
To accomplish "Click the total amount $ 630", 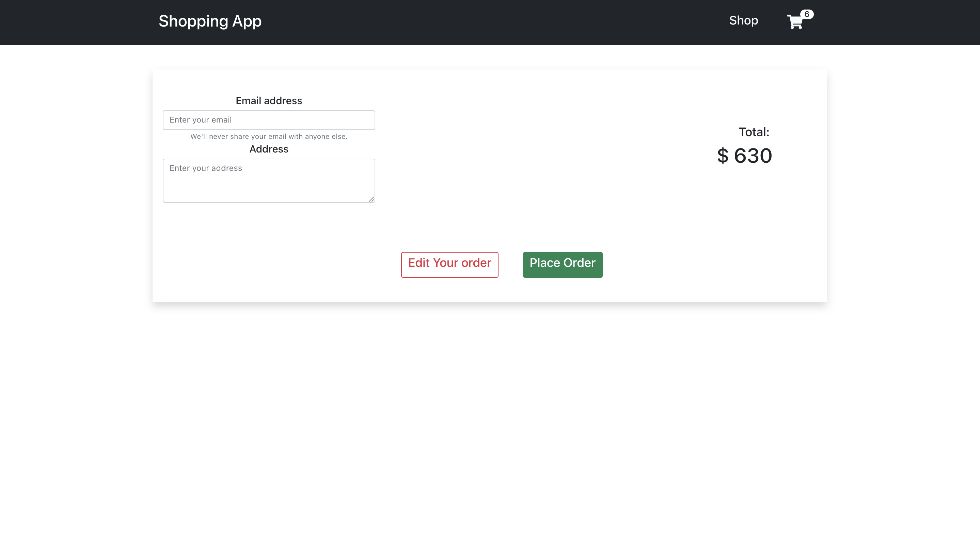I will tap(745, 155).
